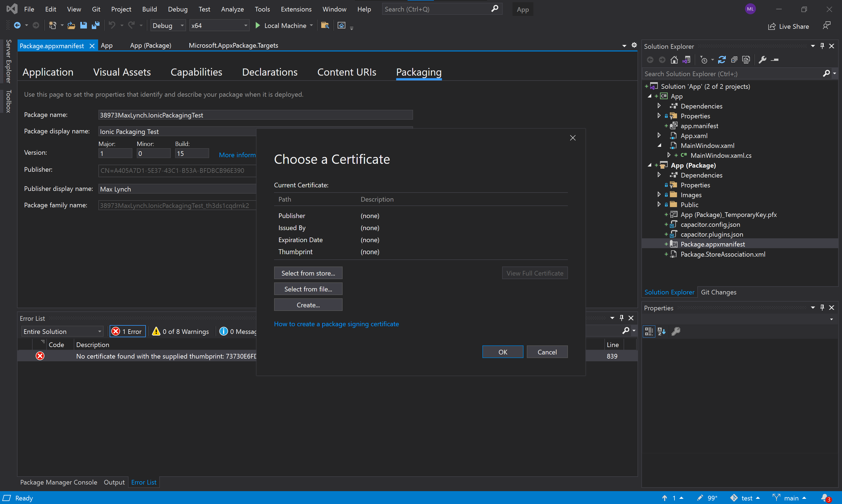This screenshot has height=504, width=842.
Task: Click the Alphabetical sort icon in Properties panel
Action: 662,331
